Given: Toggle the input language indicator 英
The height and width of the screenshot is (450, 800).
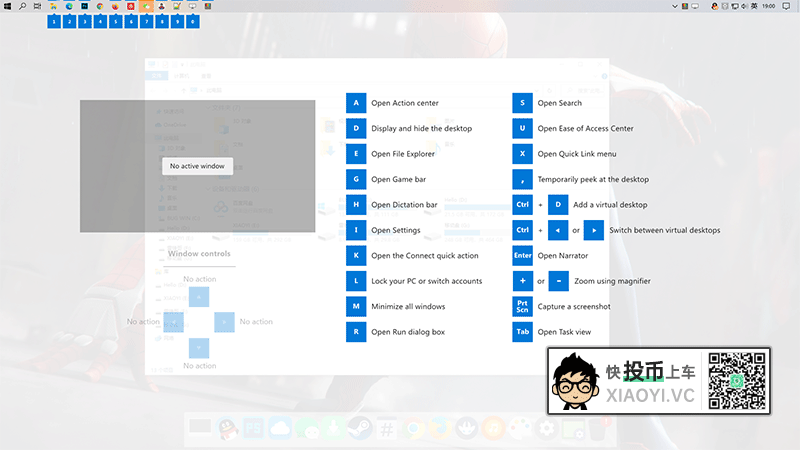Looking at the screenshot, I should pos(754,6).
